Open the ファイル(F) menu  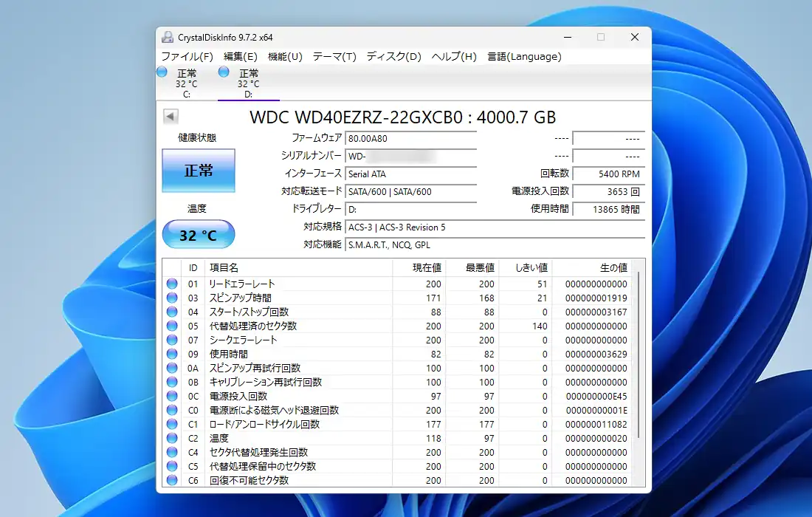click(x=187, y=56)
